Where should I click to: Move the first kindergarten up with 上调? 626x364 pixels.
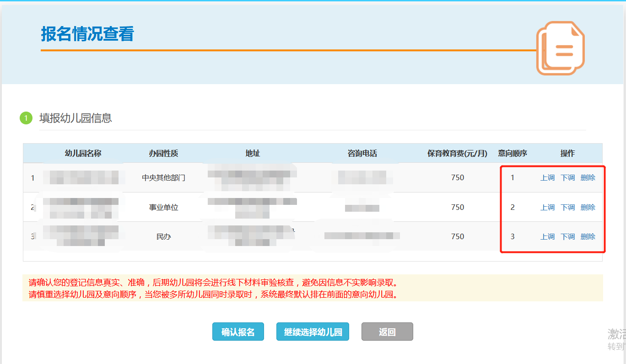(x=547, y=178)
